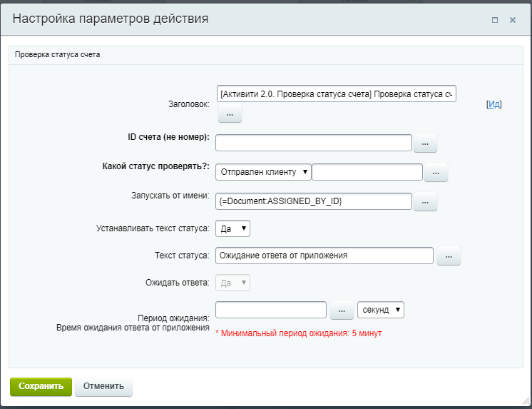Open the секунд time unit dropdown

(381, 310)
